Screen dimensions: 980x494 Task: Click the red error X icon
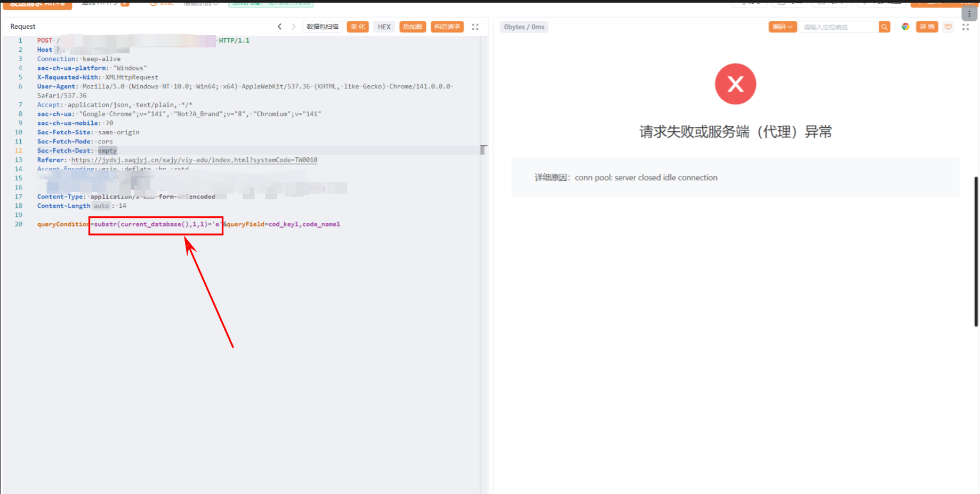click(x=735, y=84)
